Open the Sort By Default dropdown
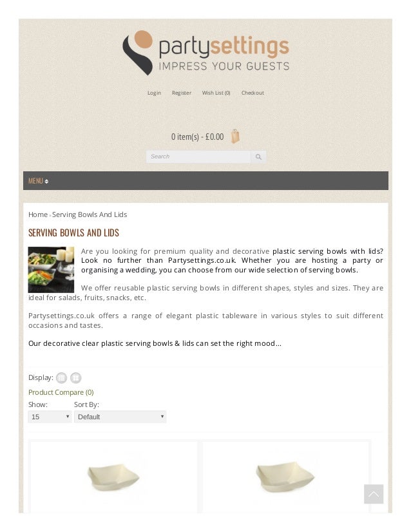This screenshot has width=411, height=532. tap(120, 417)
